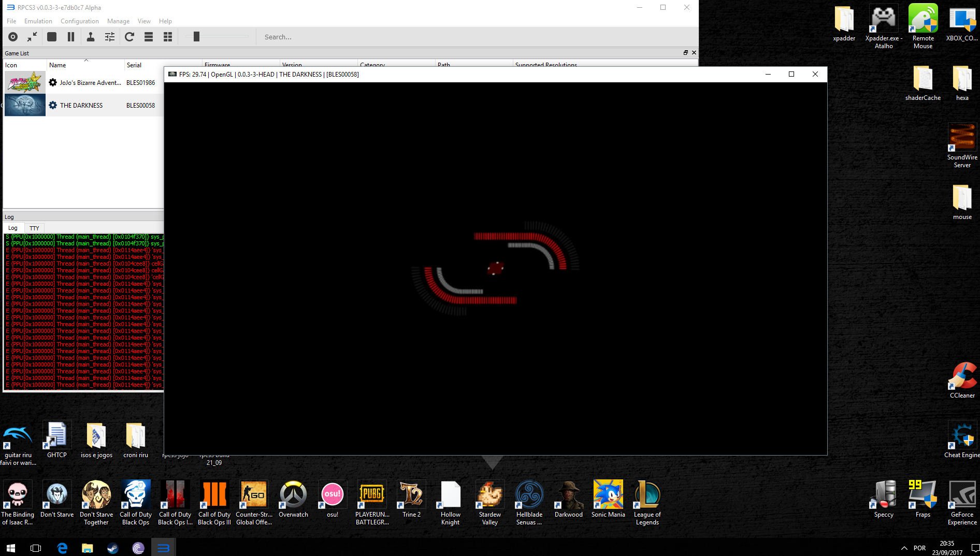Switch game list to list view icon
Image resolution: width=980 pixels, height=556 pixels.
tap(149, 37)
